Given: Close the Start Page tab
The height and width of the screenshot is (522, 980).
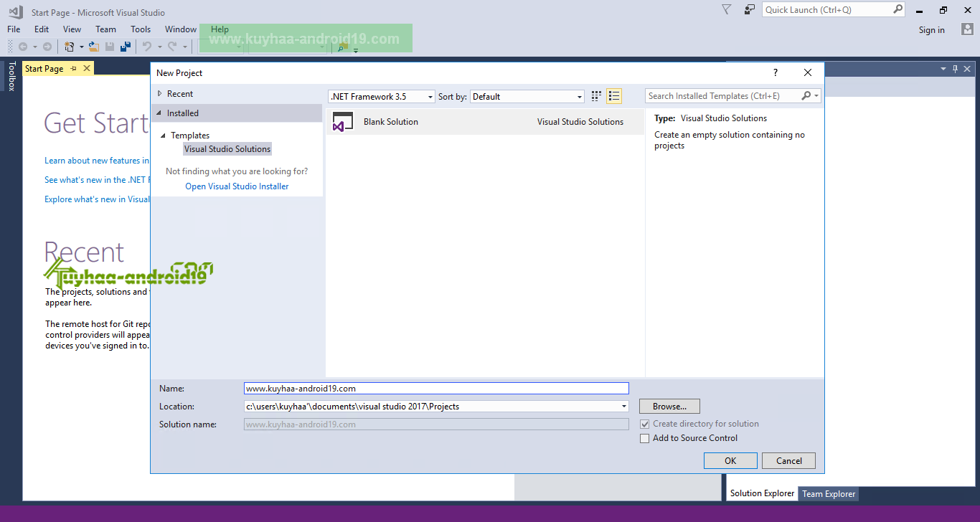Looking at the screenshot, I should click(x=87, y=68).
